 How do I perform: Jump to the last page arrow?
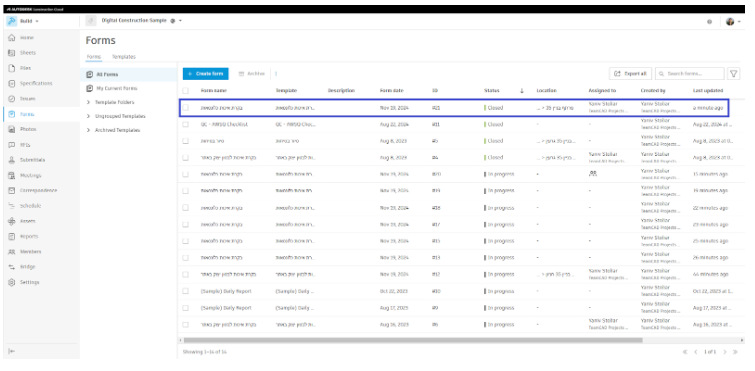coord(735,352)
